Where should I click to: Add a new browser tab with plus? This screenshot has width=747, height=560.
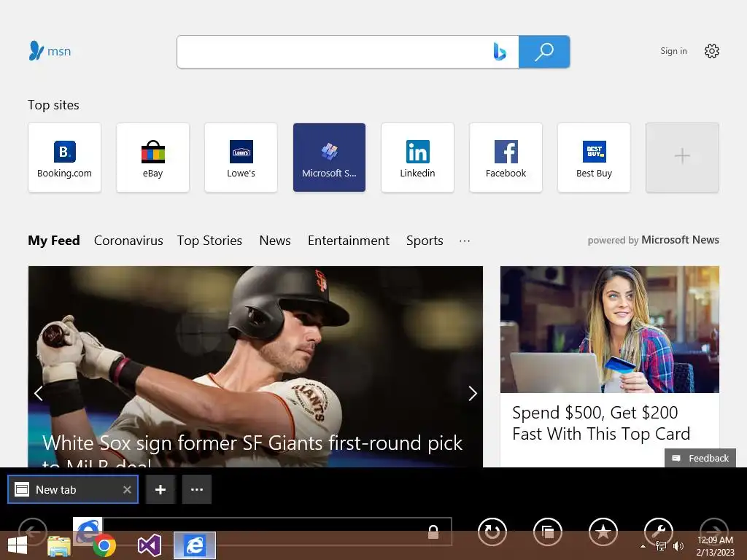pos(160,489)
